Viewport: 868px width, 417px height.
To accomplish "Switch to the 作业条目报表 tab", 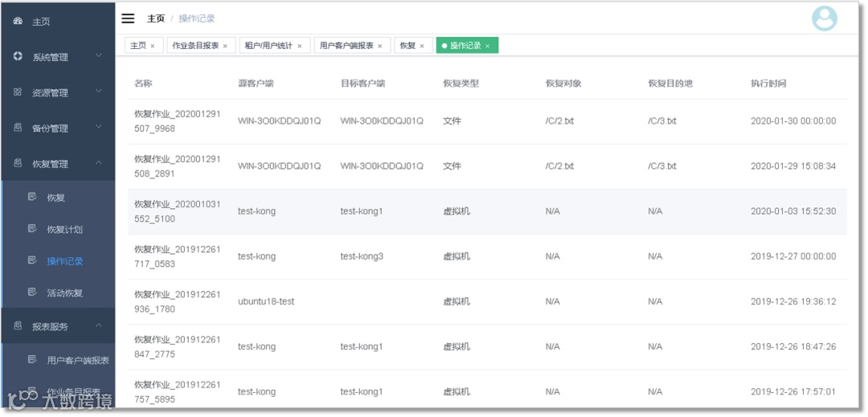I will pos(202,45).
